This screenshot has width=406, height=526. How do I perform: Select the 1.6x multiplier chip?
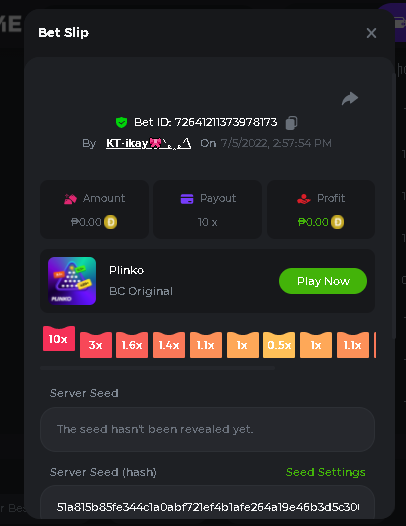[x=132, y=345]
